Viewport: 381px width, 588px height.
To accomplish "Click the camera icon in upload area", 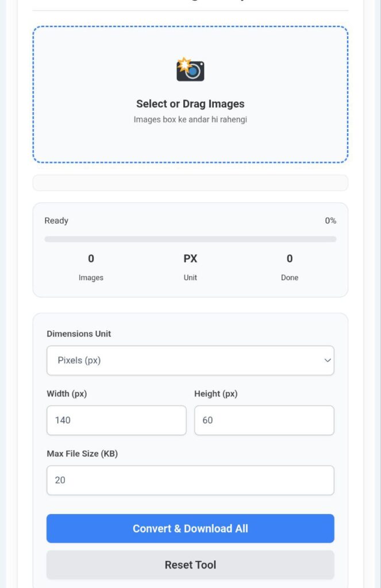I will coord(190,69).
